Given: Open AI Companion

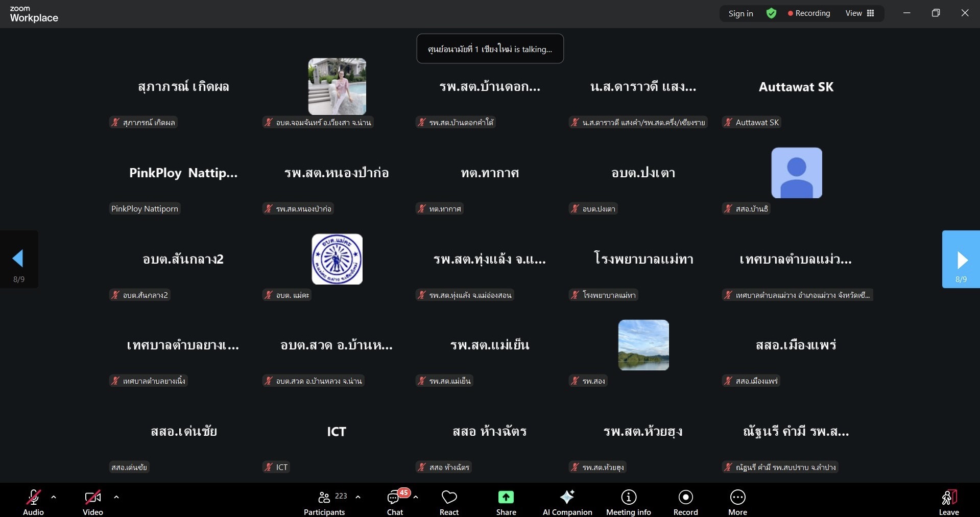Looking at the screenshot, I should tap(567, 502).
